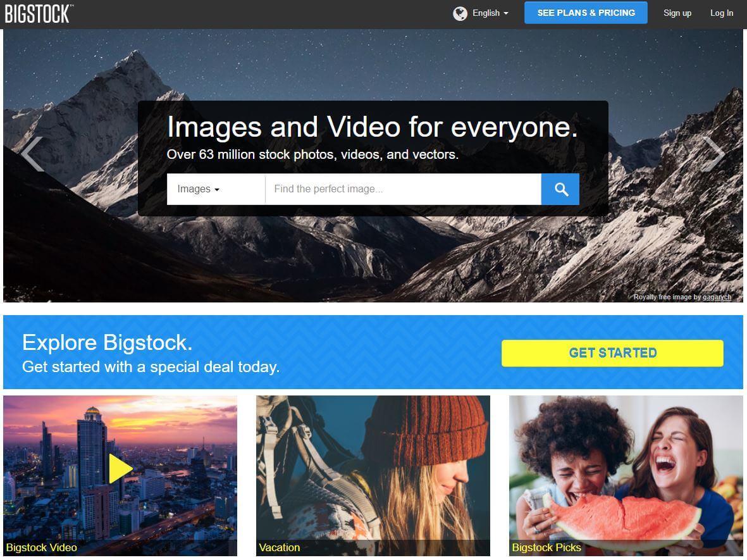The width and height of the screenshot is (747, 560).
Task: Show next hero slide with right arrow
Action: tap(713, 154)
